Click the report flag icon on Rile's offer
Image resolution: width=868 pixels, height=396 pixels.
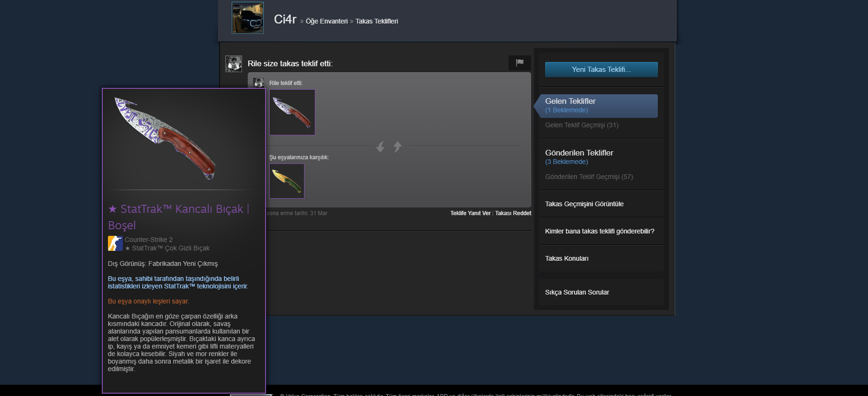[x=520, y=62]
